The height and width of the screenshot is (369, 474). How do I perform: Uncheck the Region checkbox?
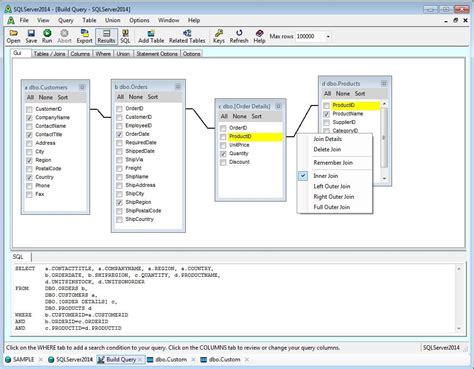29,160
